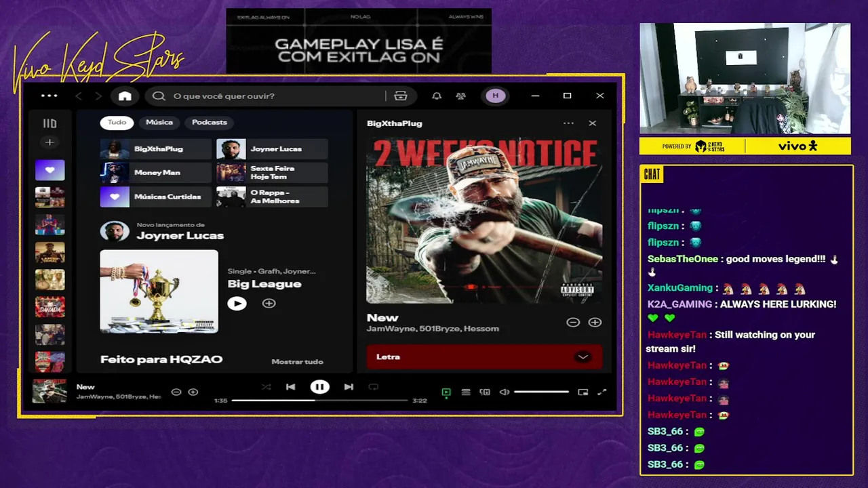Screen dimensions: 868x488
Task: Open the Money Man shortcut card
Action: pyautogui.click(x=155, y=173)
